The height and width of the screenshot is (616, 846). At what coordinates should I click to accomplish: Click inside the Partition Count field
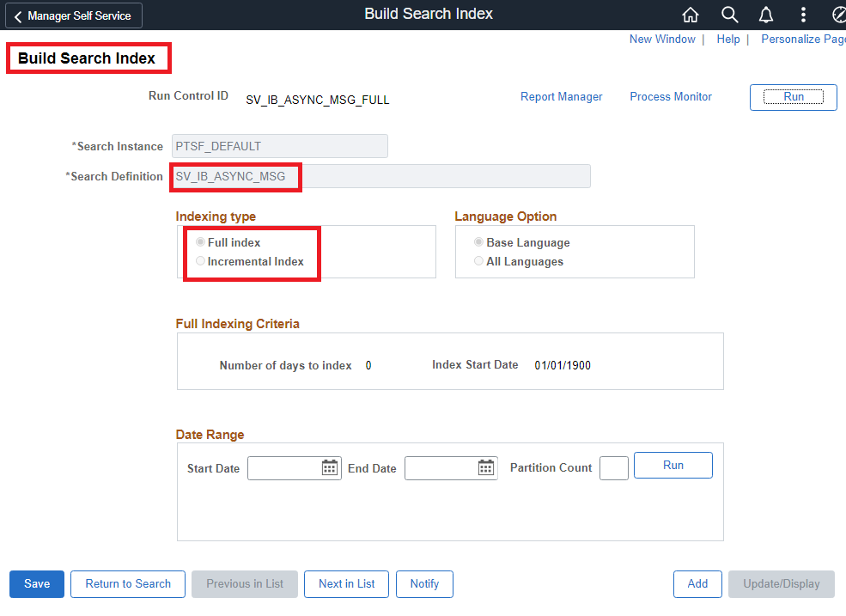tap(614, 468)
